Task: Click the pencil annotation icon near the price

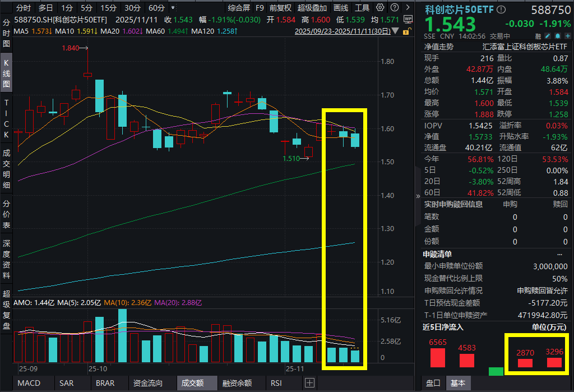Action: 547,35
